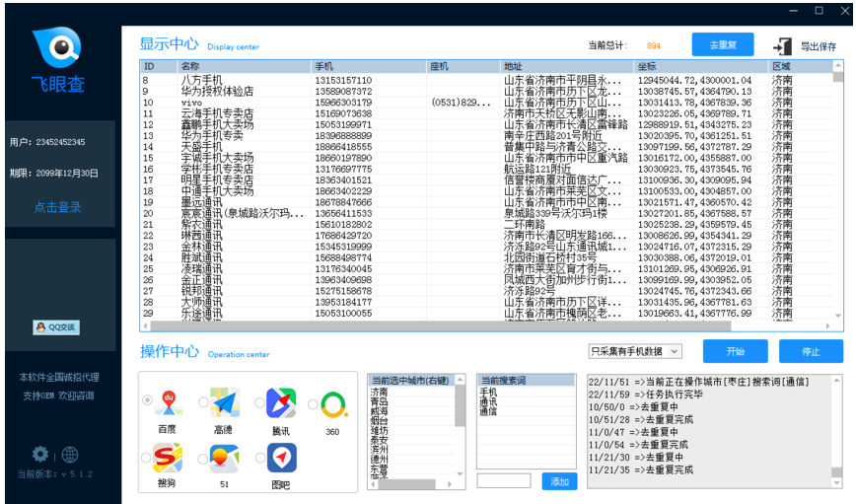Click the 添加 button

tap(559, 481)
